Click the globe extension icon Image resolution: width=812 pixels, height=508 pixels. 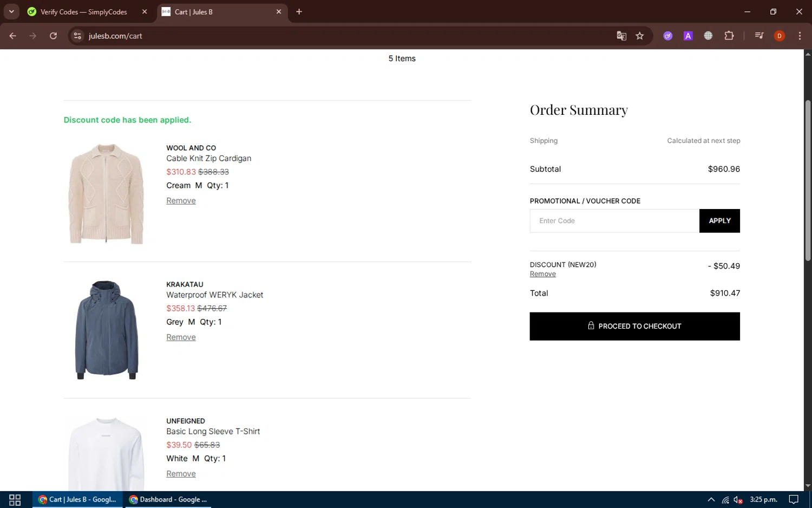click(708, 36)
